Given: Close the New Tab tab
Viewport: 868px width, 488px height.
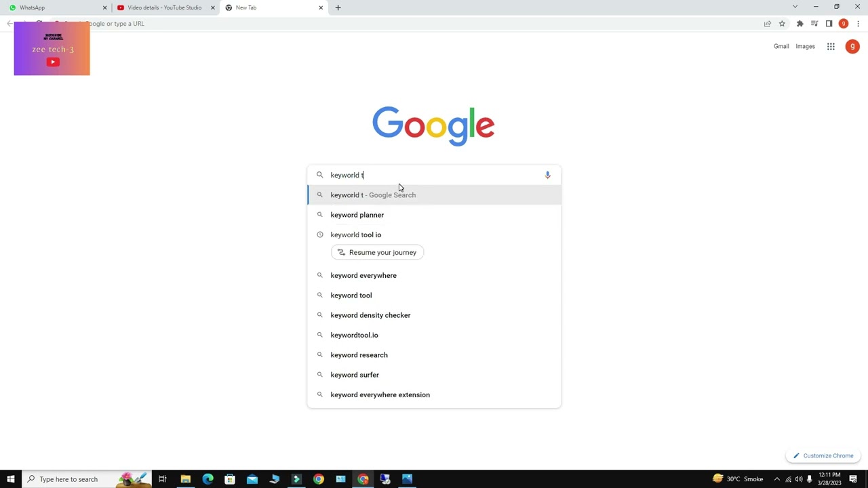Looking at the screenshot, I should (321, 7).
